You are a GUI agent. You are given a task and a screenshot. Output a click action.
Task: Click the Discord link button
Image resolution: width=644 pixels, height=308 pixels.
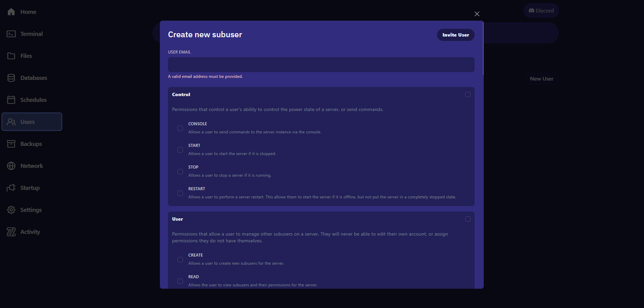tap(541, 11)
